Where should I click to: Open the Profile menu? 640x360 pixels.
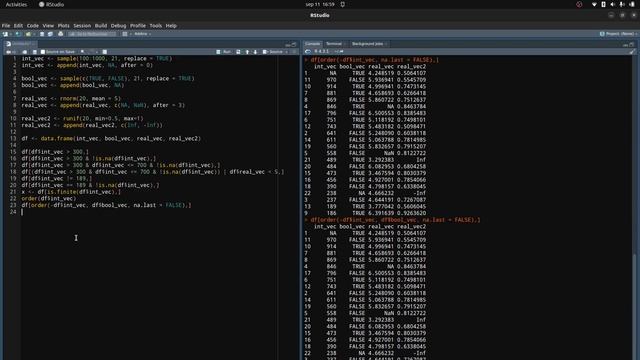[138, 25]
